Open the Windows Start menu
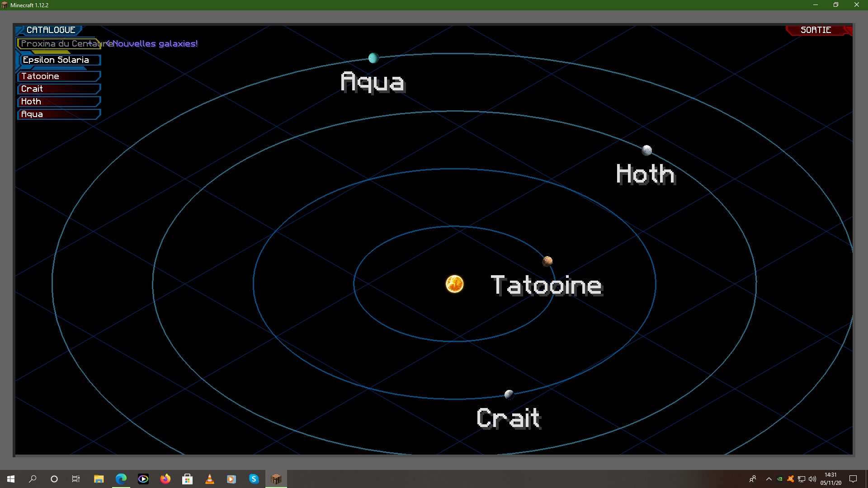Viewport: 868px width, 488px height. click(x=11, y=479)
